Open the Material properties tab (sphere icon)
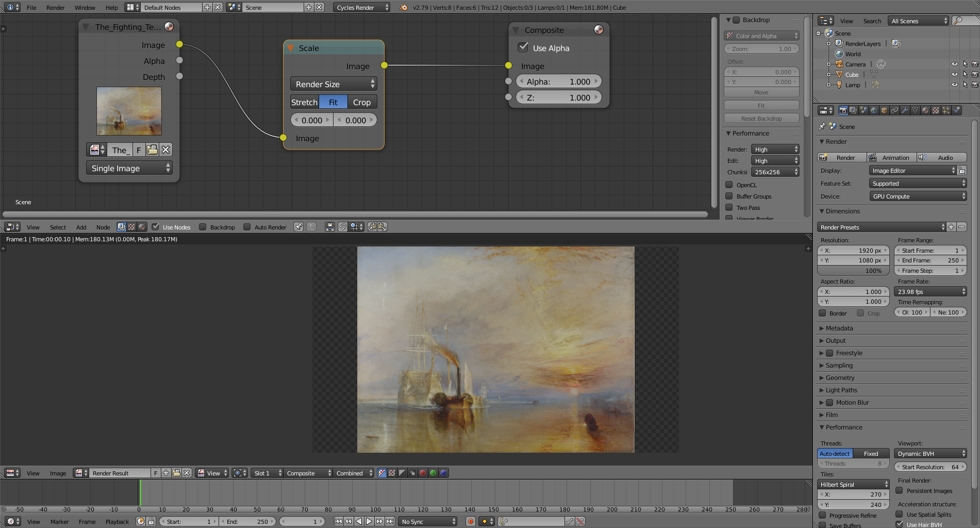980x528 pixels. pyautogui.click(x=925, y=110)
